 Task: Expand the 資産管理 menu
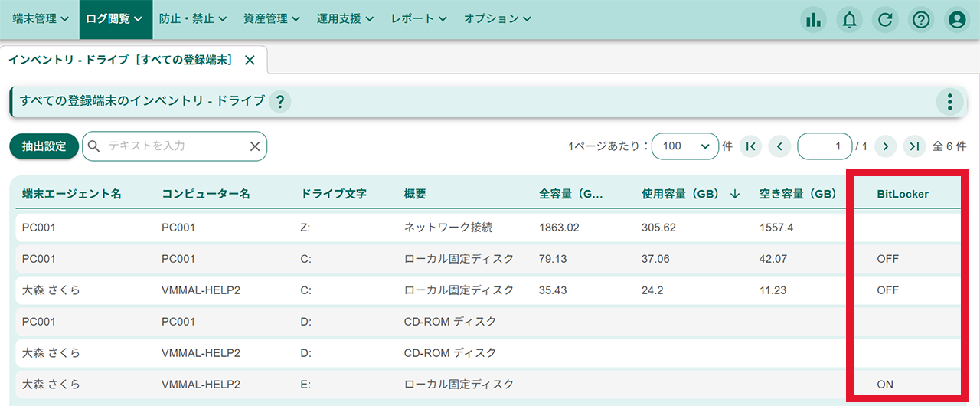tap(271, 19)
